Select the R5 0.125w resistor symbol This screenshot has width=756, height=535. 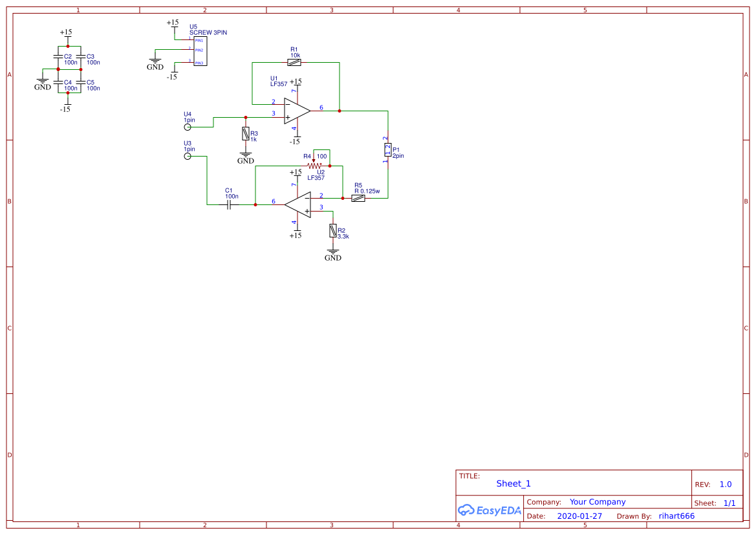[x=358, y=198]
